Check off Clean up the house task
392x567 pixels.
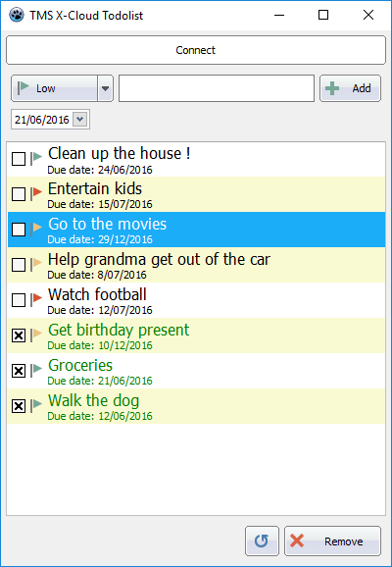point(19,159)
